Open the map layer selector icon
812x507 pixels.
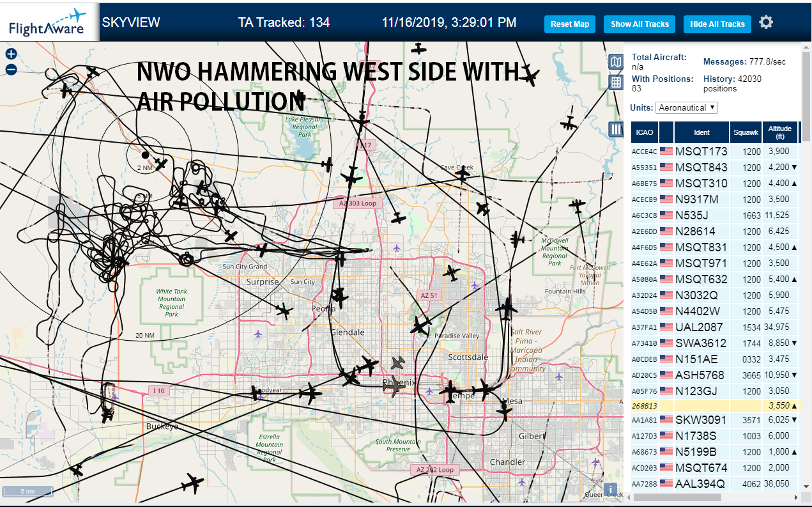(616, 62)
